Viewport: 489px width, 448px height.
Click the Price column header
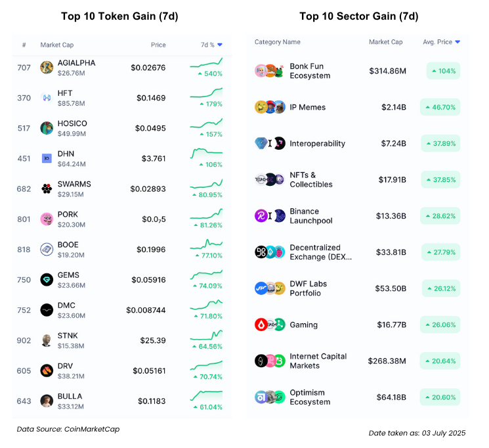click(158, 45)
